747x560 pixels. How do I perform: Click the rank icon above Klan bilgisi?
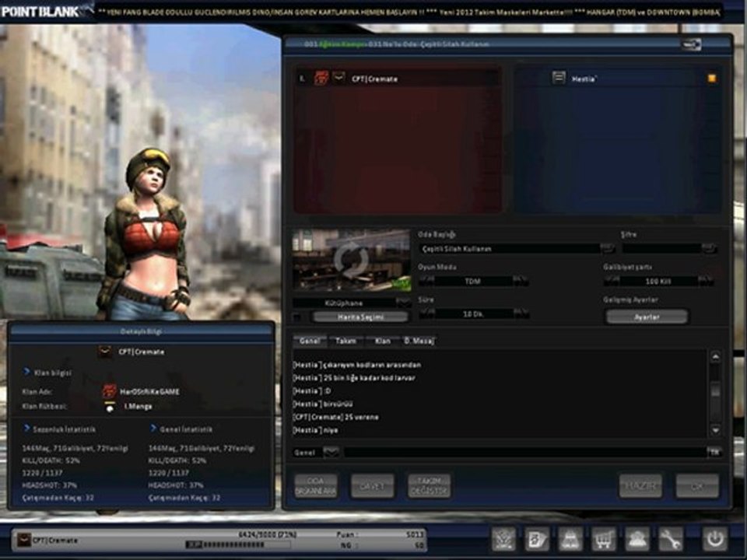click(105, 352)
